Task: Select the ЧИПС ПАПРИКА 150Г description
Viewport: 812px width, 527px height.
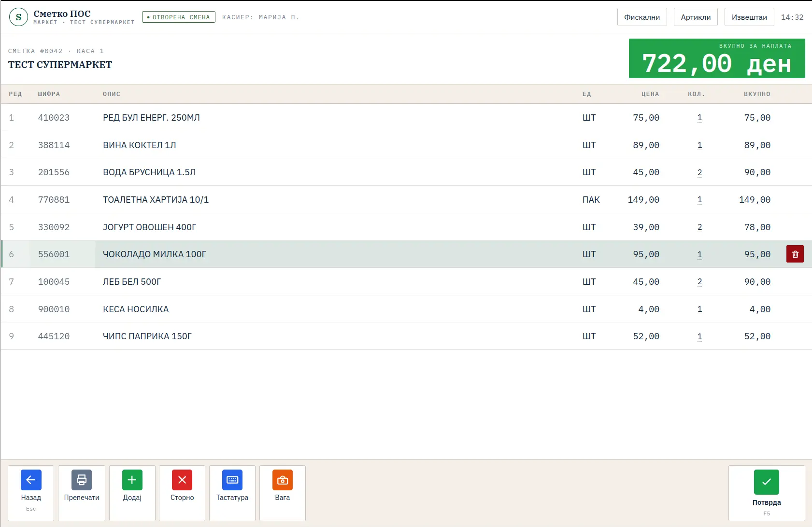Action: point(147,336)
